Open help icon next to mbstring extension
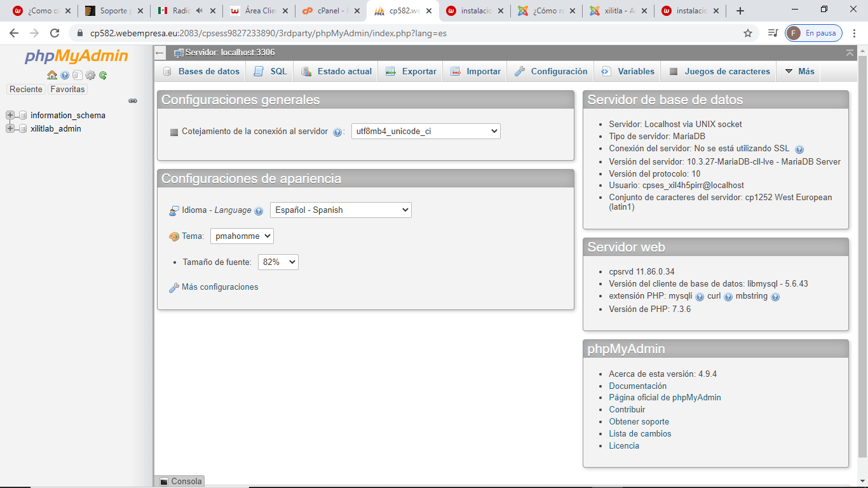 [775, 297]
